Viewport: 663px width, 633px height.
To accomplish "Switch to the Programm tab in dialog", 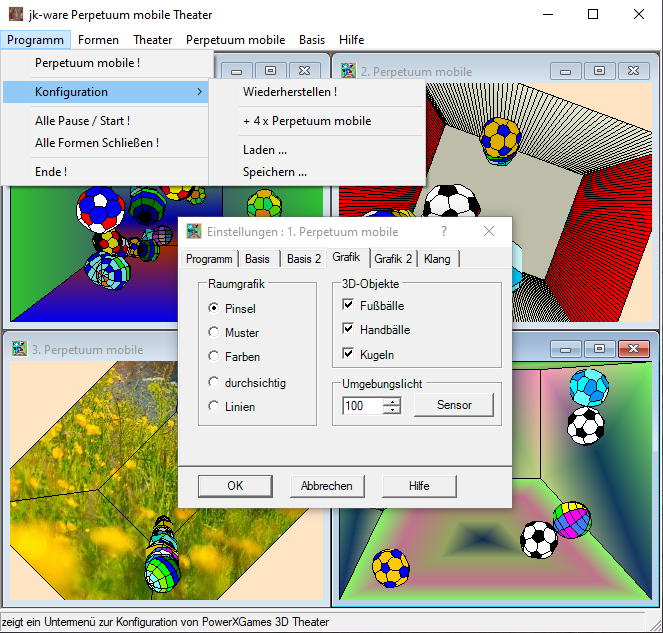I will coord(209,259).
